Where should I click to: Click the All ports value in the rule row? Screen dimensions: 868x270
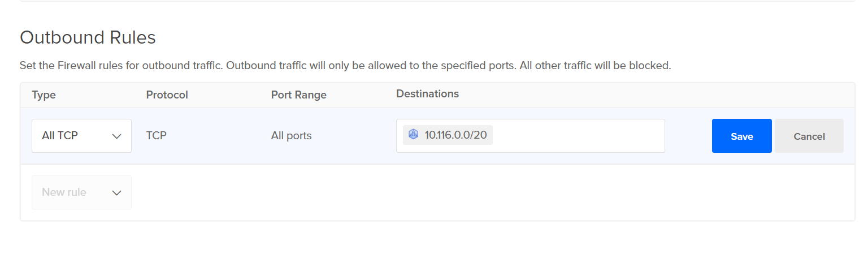click(291, 136)
